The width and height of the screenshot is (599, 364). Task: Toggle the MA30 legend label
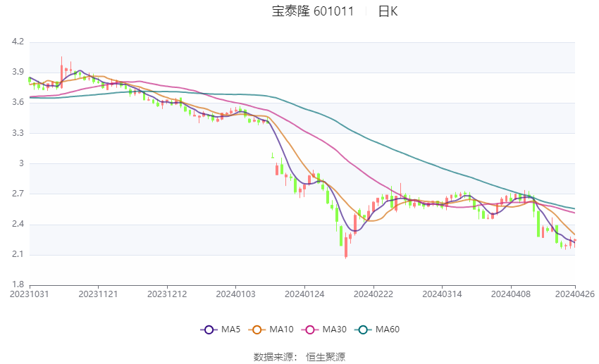[333, 329]
